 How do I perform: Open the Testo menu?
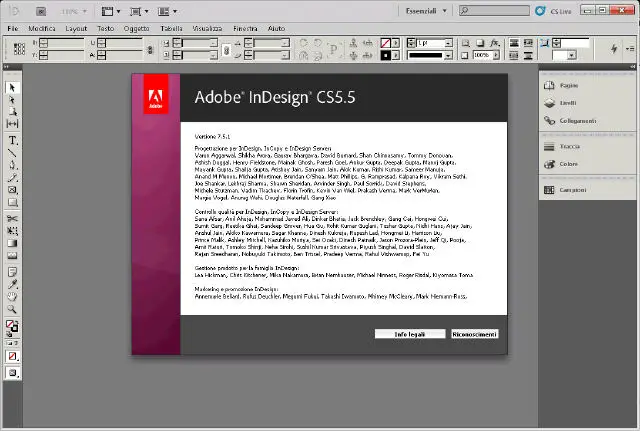tap(105, 28)
